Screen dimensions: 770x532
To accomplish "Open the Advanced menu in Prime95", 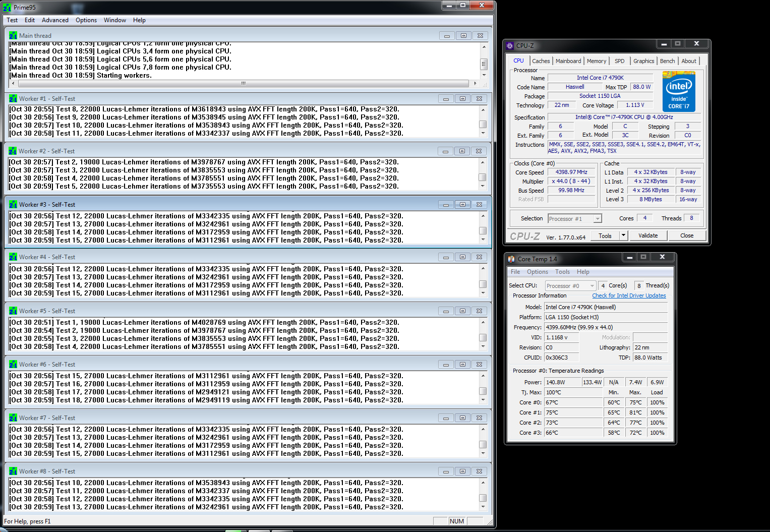I will [x=55, y=20].
